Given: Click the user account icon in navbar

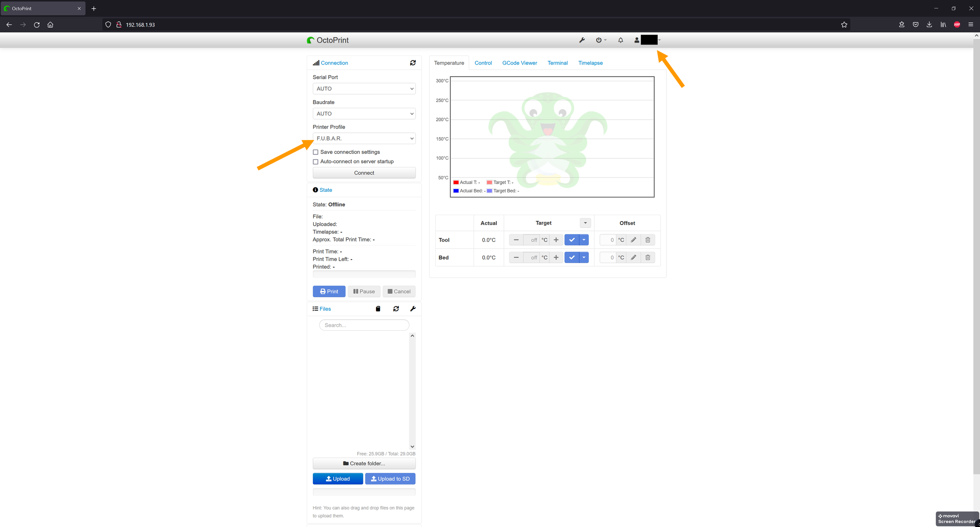Looking at the screenshot, I should pos(637,40).
